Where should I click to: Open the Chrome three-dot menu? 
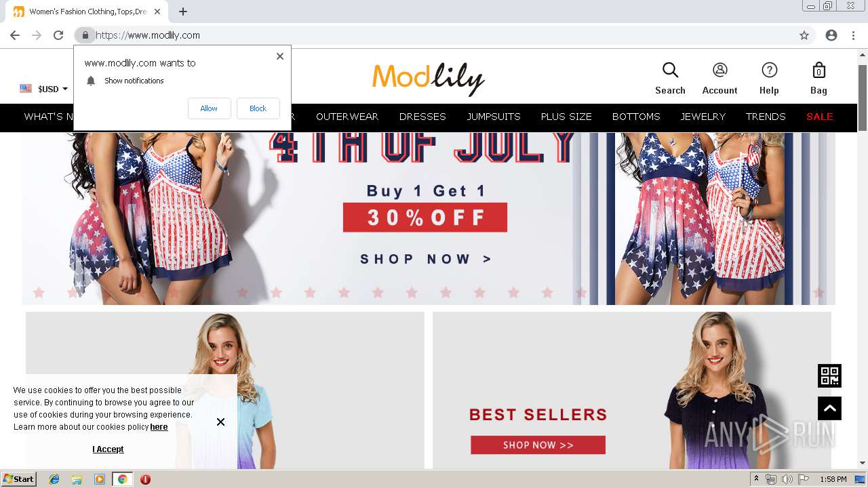coord(853,35)
